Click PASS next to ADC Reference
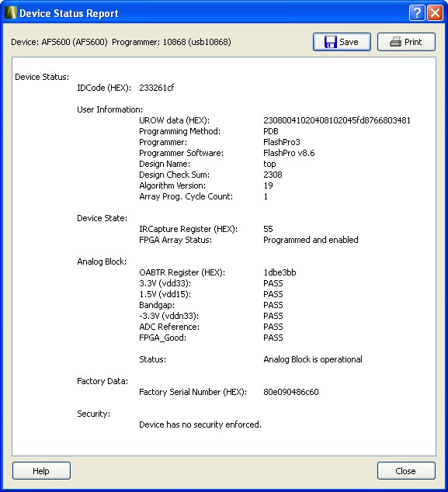448x492 pixels. point(273,327)
